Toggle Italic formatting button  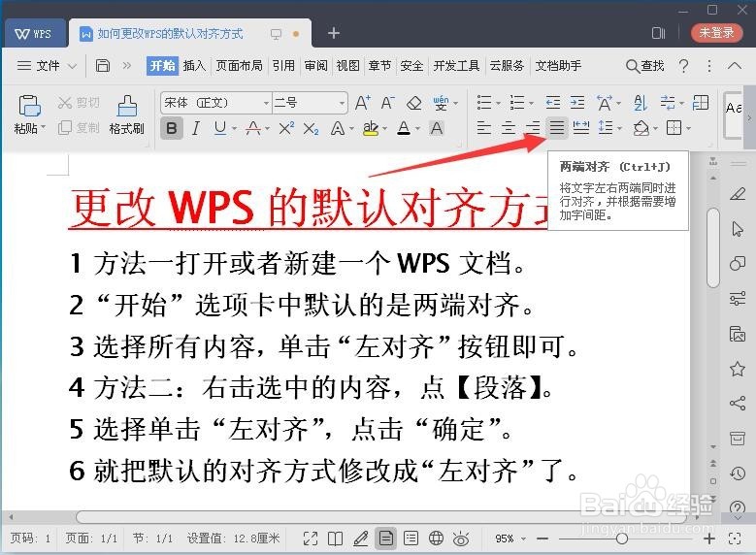coord(196,128)
